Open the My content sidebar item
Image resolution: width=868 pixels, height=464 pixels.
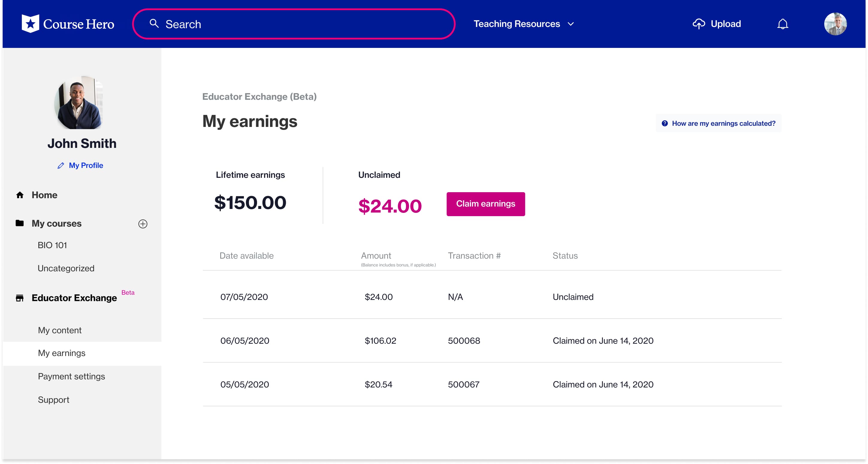tap(60, 330)
